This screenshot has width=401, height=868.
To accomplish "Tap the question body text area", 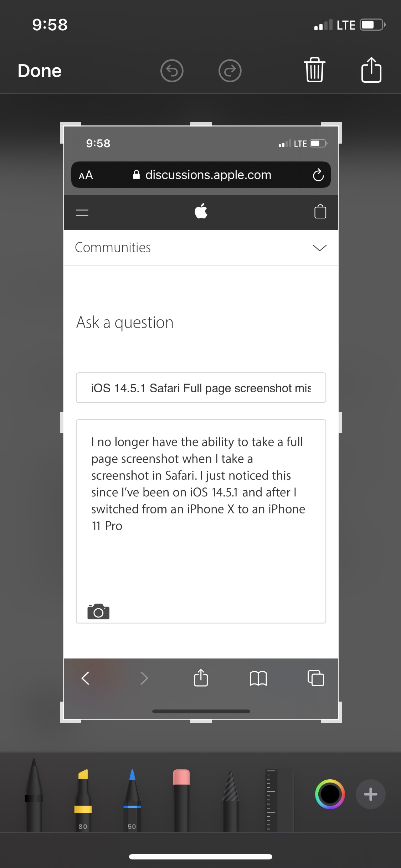I will click(201, 521).
